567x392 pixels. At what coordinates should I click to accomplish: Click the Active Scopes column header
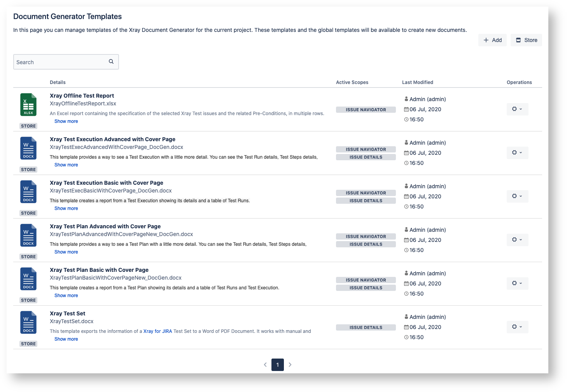pos(352,82)
